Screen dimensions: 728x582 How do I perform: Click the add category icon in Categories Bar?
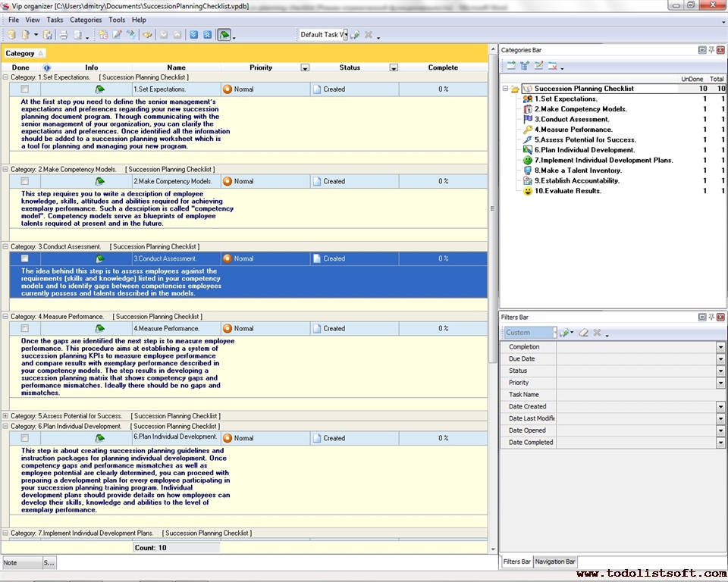coord(511,66)
